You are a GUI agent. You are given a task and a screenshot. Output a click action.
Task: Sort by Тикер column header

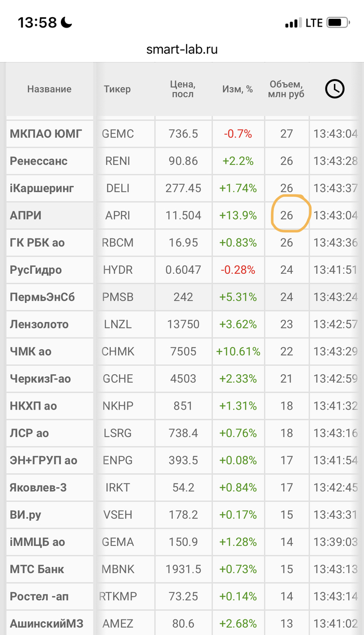(117, 89)
